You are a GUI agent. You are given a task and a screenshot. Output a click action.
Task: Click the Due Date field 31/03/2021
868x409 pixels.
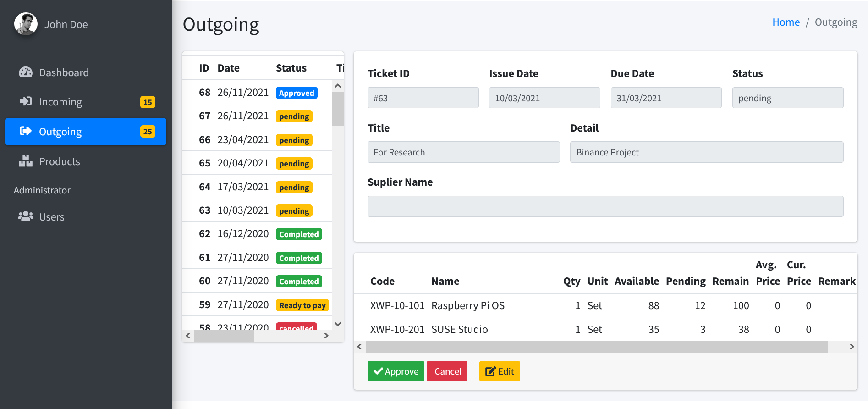[x=666, y=98]
